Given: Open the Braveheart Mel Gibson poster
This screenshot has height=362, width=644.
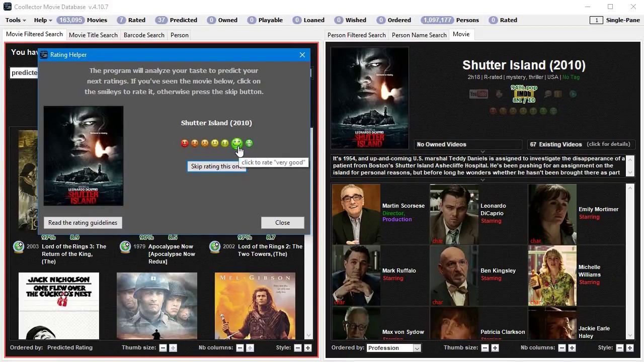Looking at the screenshot, I should click(255, 306).
